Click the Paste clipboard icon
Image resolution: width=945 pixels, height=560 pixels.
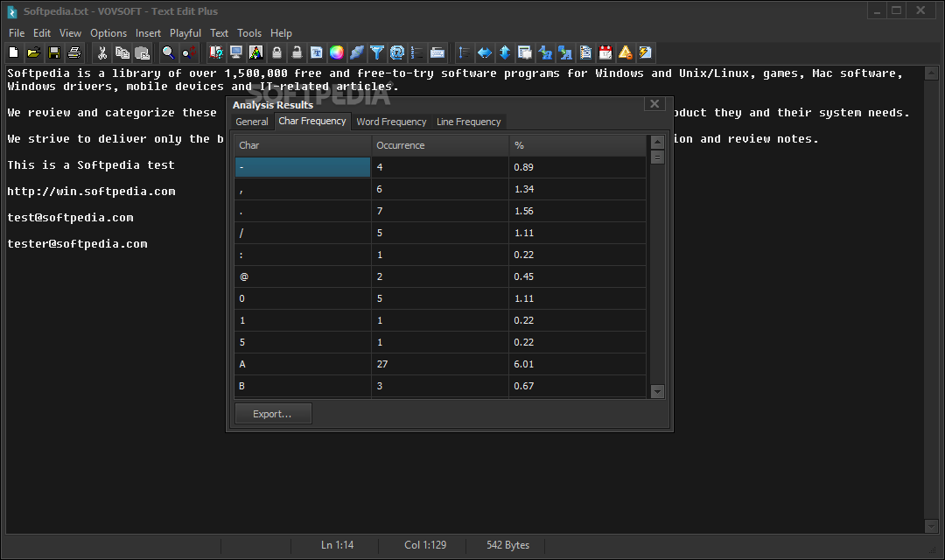[x=143, y=52]
